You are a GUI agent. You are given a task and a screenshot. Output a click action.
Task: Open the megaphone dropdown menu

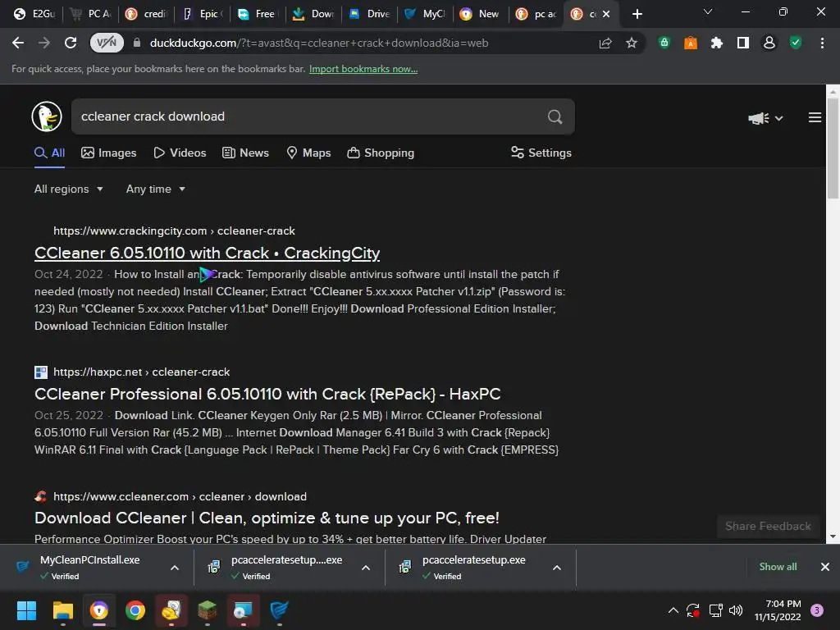[765, 118]
